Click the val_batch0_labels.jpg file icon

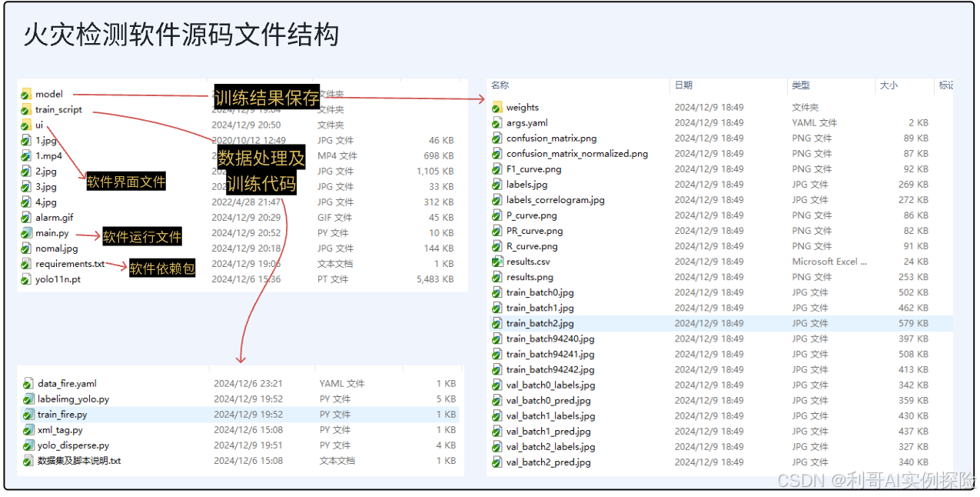(497, 385)
